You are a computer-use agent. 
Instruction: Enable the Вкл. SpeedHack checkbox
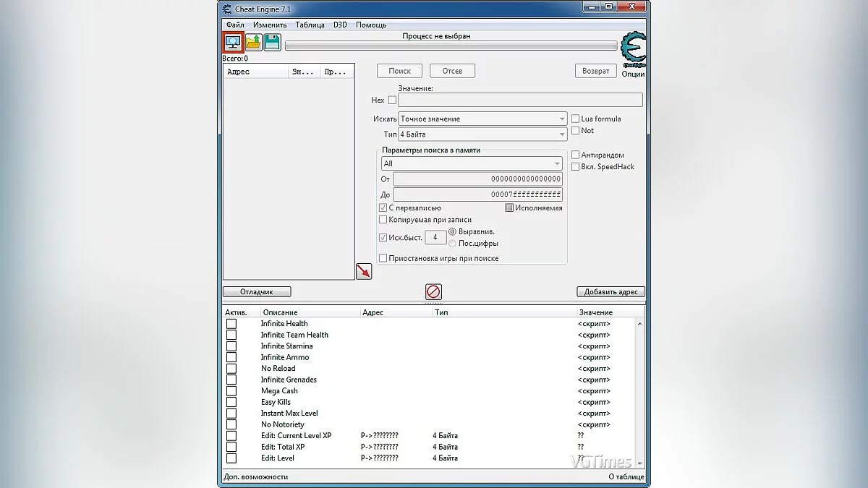tap(576, 166)
